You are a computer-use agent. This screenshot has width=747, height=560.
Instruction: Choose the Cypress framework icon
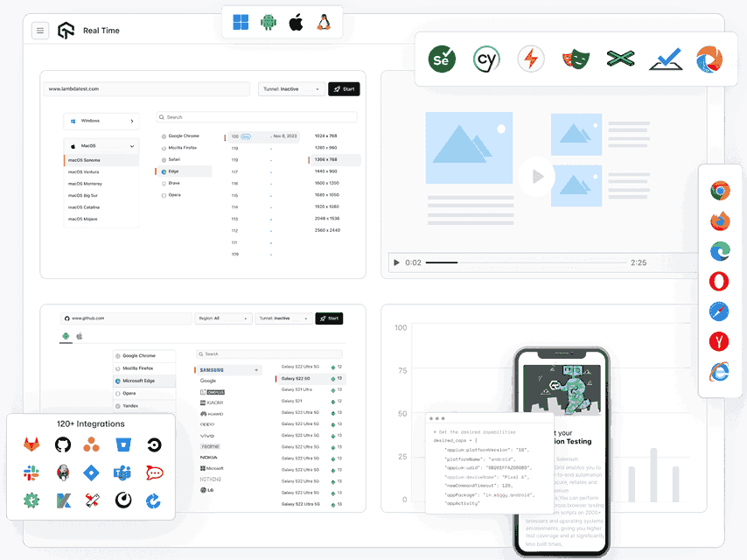click(x=486, y=59)
